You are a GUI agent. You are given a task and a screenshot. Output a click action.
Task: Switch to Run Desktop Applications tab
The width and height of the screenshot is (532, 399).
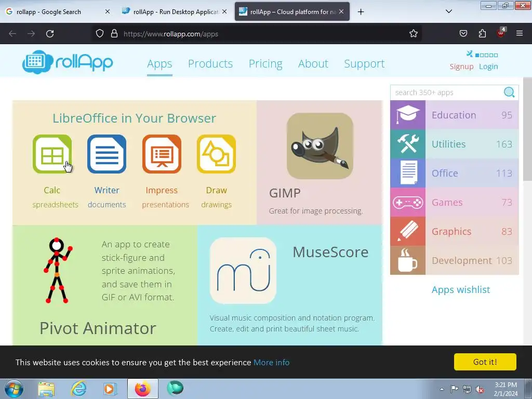(x=176, y=12)
